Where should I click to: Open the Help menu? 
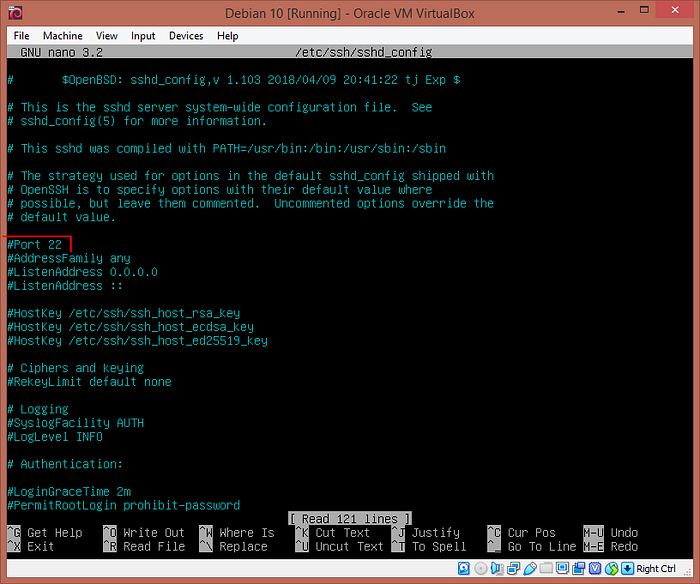coord(228,36)
